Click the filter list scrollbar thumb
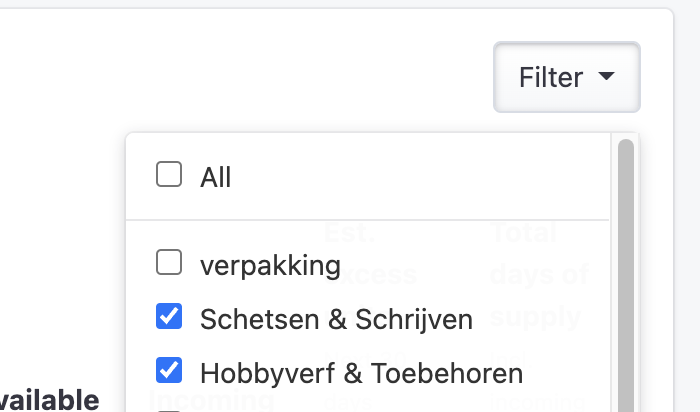 tap(626, 275)
